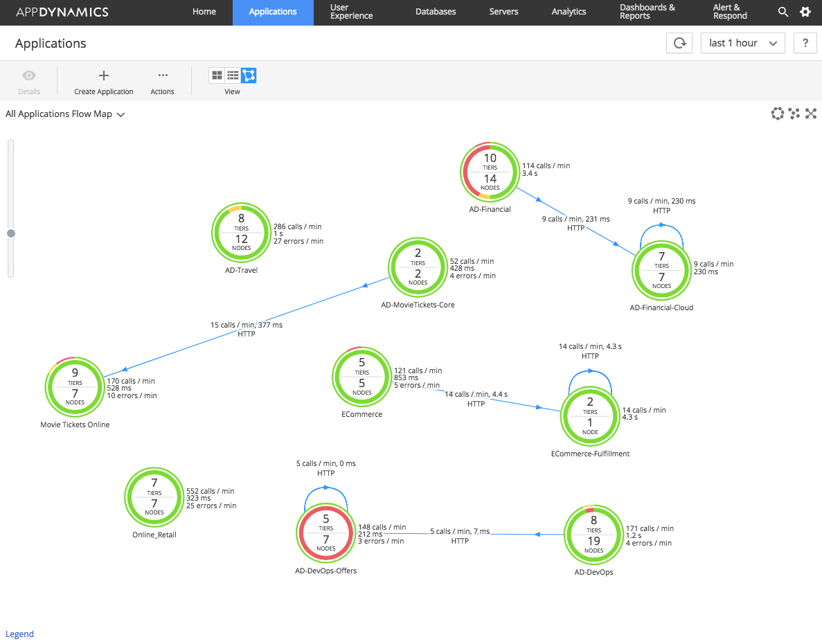Go to the Home tab
The width and height of the screenshot is (822, 644).
[x=204, y=12]
